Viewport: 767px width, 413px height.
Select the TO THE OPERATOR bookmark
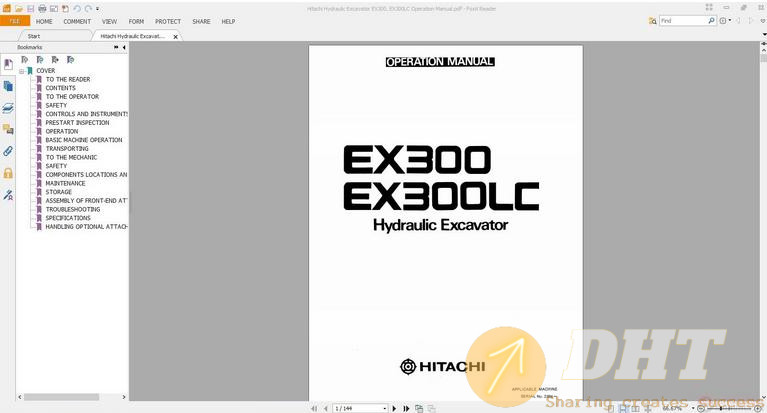pos(72,97)
